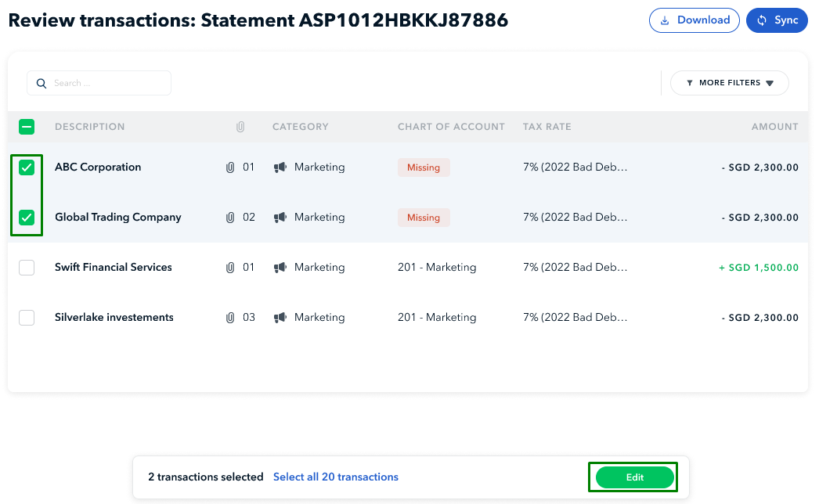The height and width of the screenshot is (504, 819).
Task: Open the Swift Financial Services transaction
Action: coord(114,268)
